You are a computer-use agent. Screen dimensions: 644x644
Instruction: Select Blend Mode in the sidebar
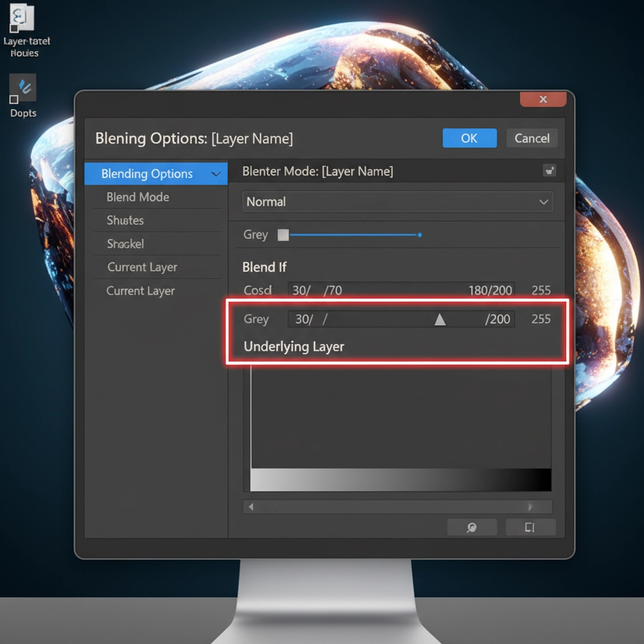(x=138, y=197)
